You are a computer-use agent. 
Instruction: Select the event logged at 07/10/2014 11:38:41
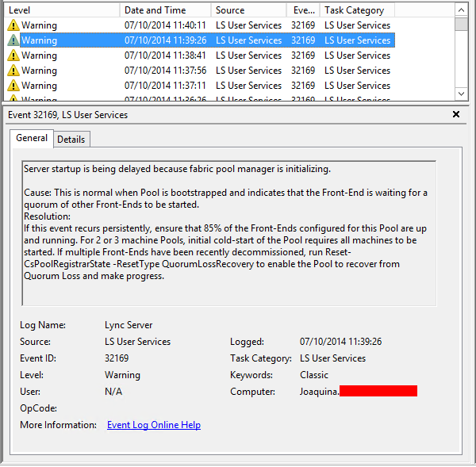tap(200, 56)
